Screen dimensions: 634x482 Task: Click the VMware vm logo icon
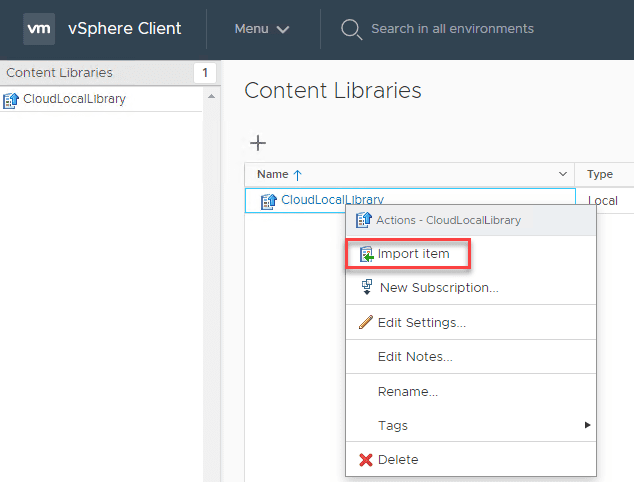pos(38,29)
